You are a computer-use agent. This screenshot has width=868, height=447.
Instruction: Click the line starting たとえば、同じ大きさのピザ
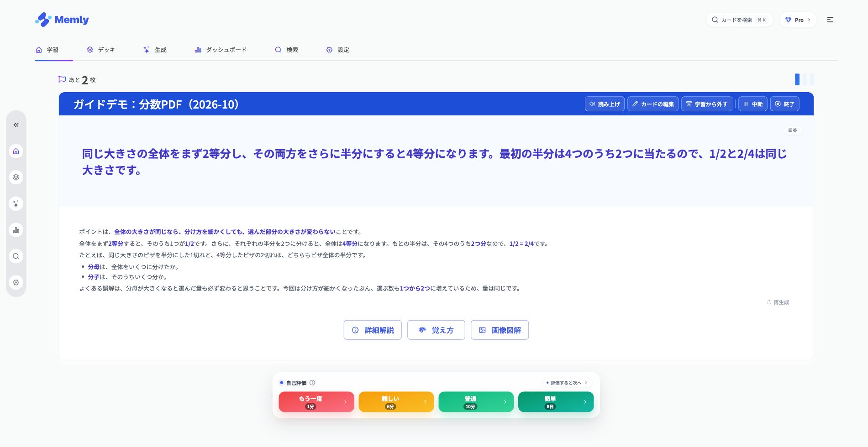tap(223, 255)
